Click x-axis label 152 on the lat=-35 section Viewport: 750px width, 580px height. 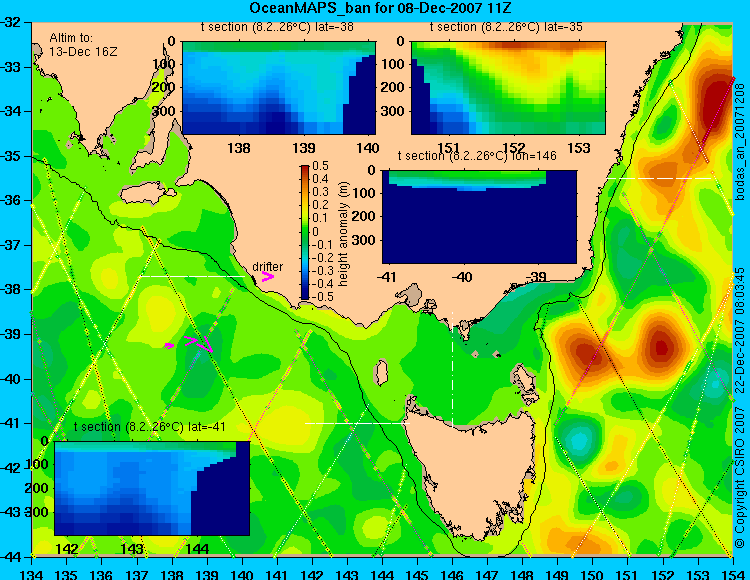[x=514, y=148]
